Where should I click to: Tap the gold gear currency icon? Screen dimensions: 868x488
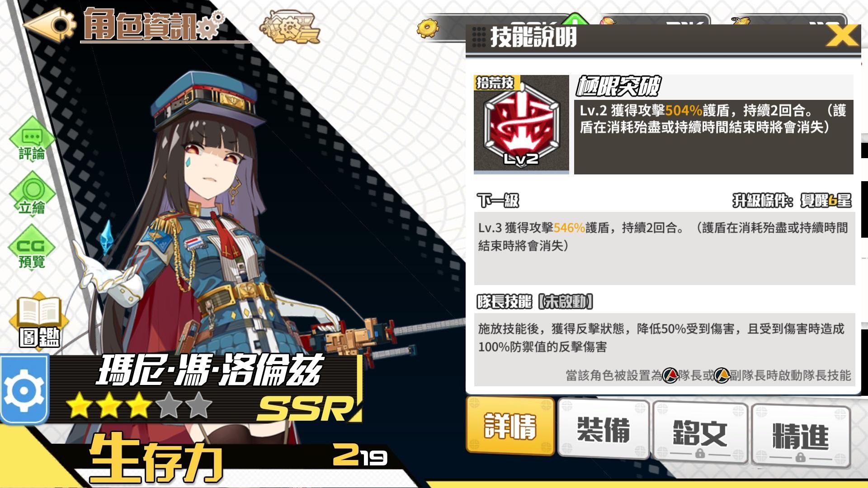point(427,28)
